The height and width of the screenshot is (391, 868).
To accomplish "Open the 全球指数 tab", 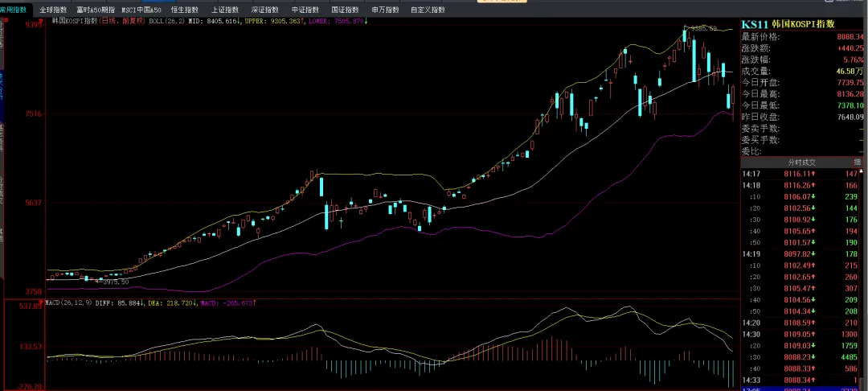I will [53, 10].
